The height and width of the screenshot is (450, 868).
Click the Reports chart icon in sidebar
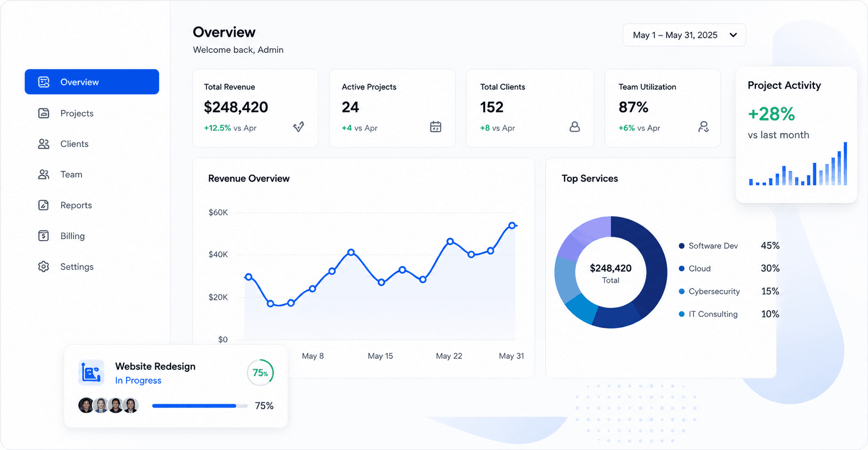(x=44, y=205)
